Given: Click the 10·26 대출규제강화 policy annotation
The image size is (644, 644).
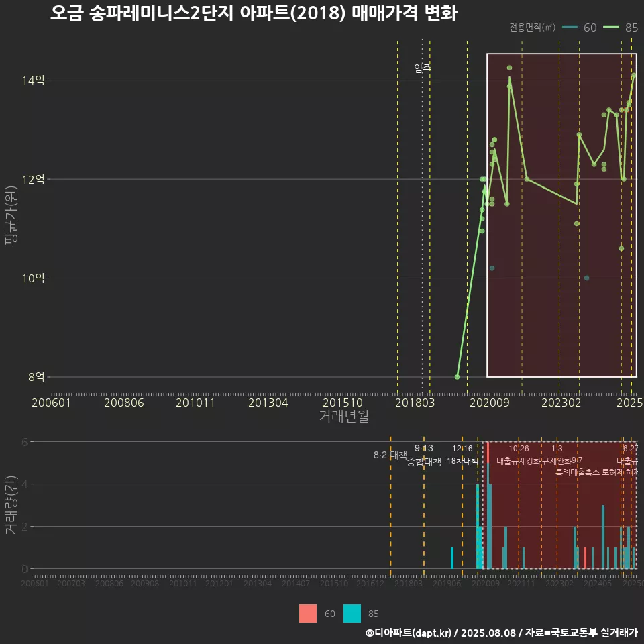Looking at the screenshot, I should tap(519, 455).
